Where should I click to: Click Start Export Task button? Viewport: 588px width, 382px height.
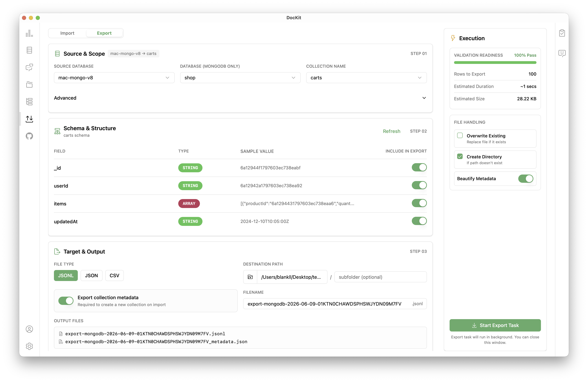tap(495, 325)
